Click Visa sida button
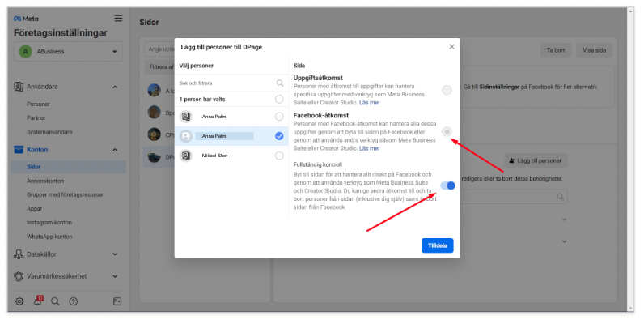 pyautogui.click(x=595, y=50)
